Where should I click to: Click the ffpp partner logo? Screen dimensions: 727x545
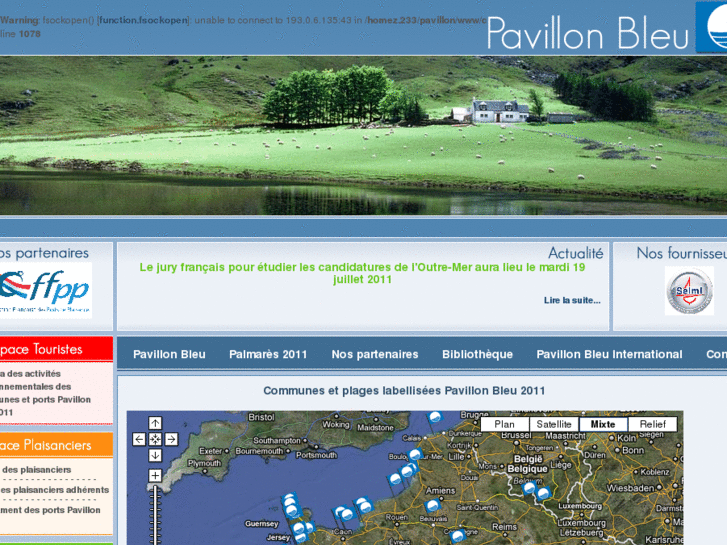point(45,290)
